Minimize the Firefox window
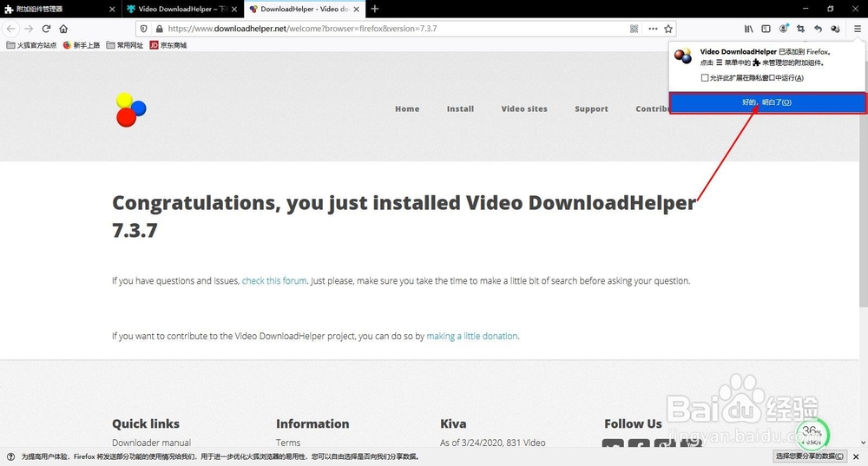This screenshot has width=868, height=466. [x=806, y=9]
